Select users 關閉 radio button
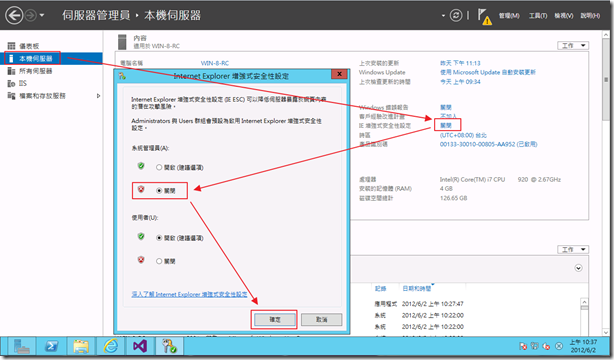Screen dimensions: 614x360 click(159, 261)
